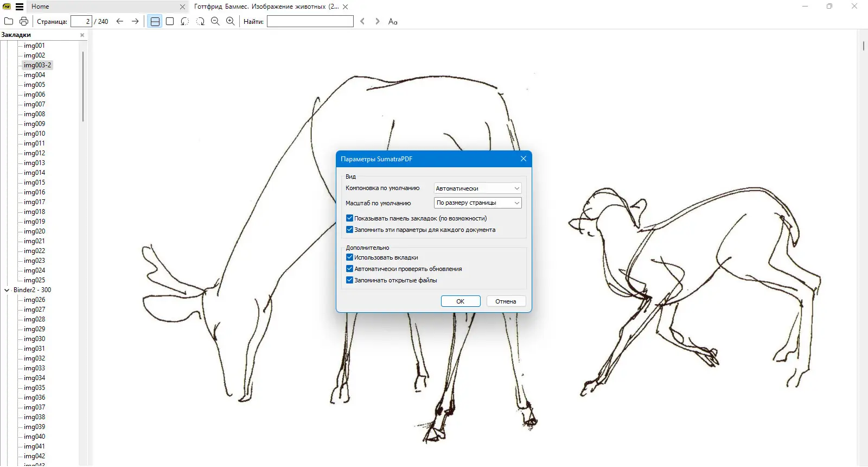
Task: Rotate the page right
Action: [200, 21]
